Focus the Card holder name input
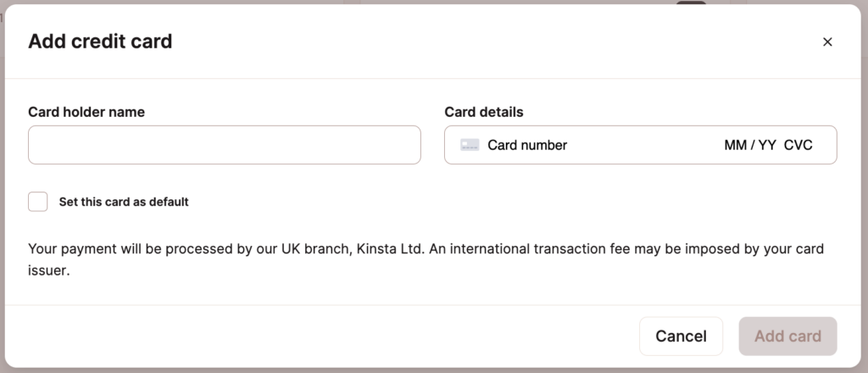The height and width of the screenshot is (373, 868). [225, 145]
